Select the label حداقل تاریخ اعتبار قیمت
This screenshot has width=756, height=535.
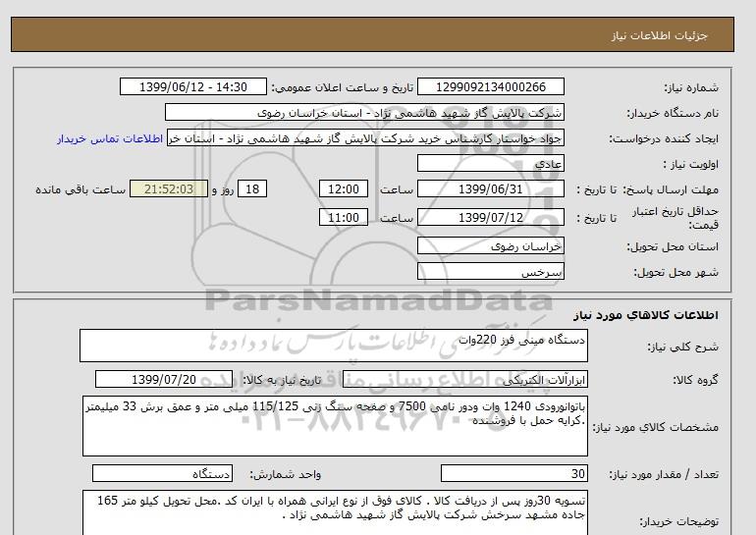point(675,218)
